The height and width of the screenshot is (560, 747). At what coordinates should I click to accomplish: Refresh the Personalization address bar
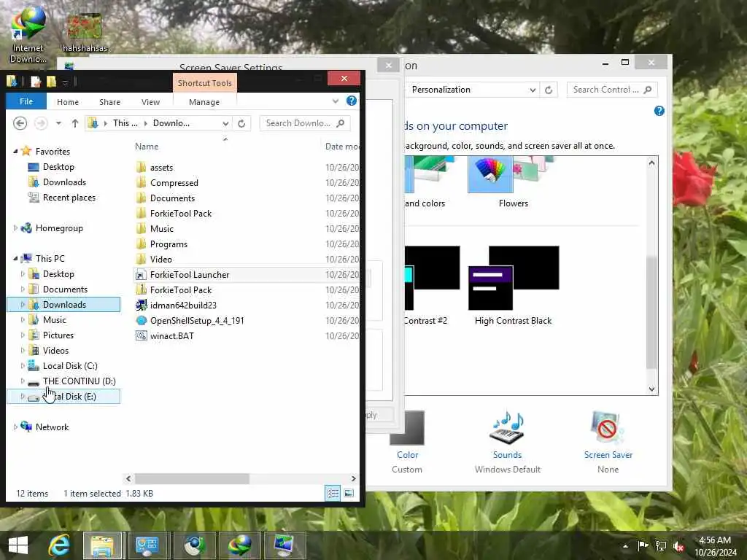click(x=549, y=90)
